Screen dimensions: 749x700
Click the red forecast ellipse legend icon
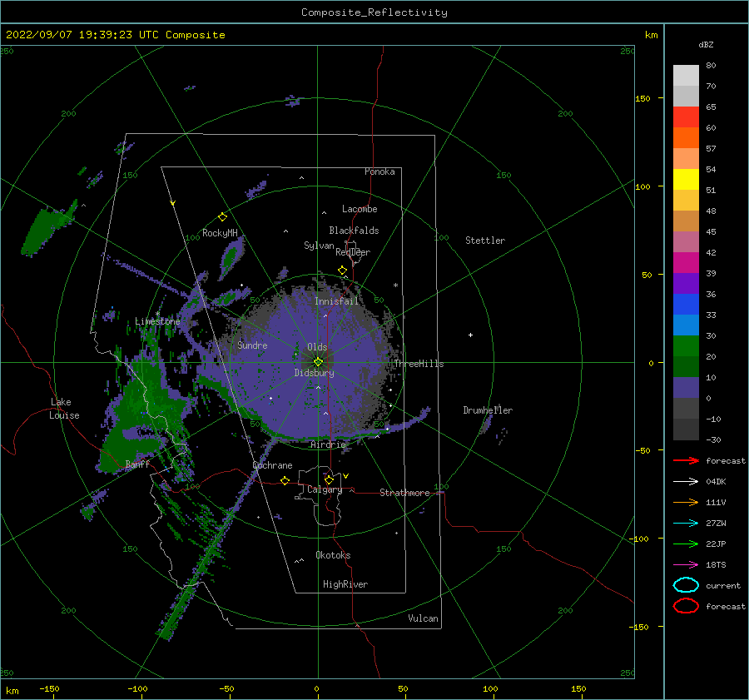[x=686, y=606]
